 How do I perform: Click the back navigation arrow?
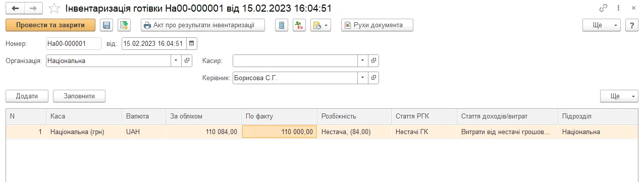click(15, 9)
